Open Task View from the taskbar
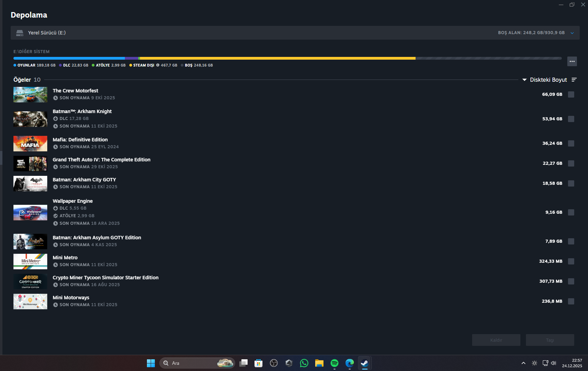 pyautogui.click(x=243, y=363)
